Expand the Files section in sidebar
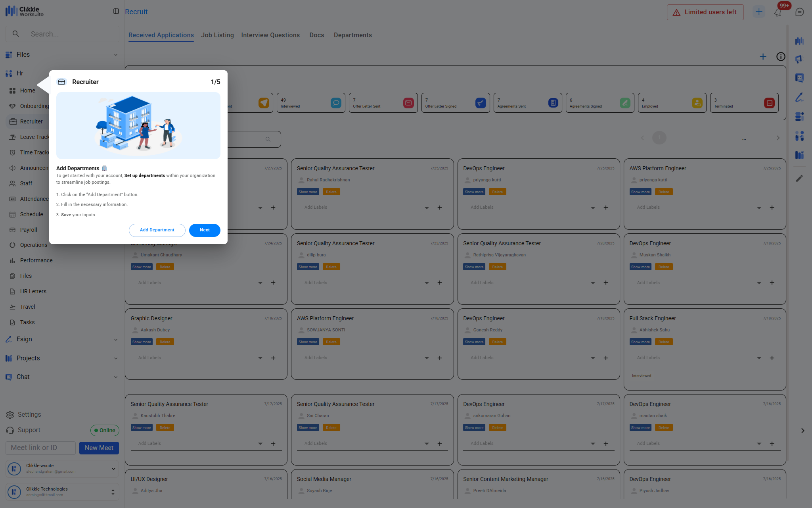The width and height of the screenshot is (812, 508). [115, 55]
